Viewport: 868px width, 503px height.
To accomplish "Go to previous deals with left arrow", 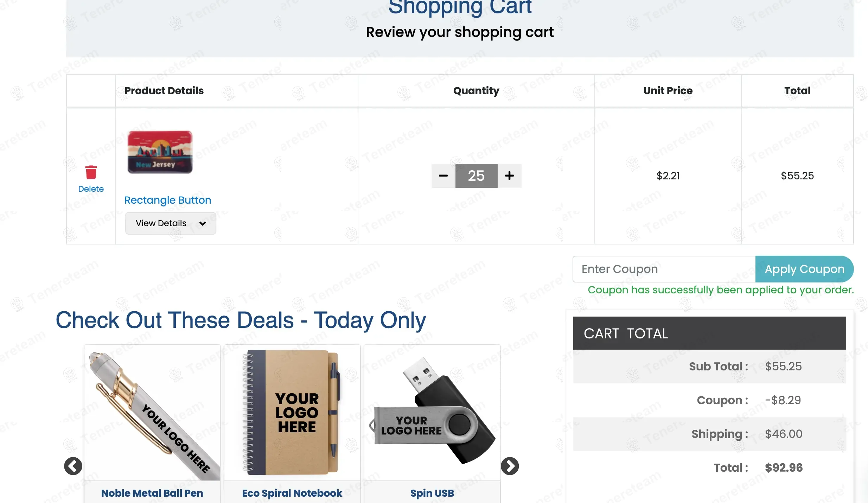I will click(73, 466).
